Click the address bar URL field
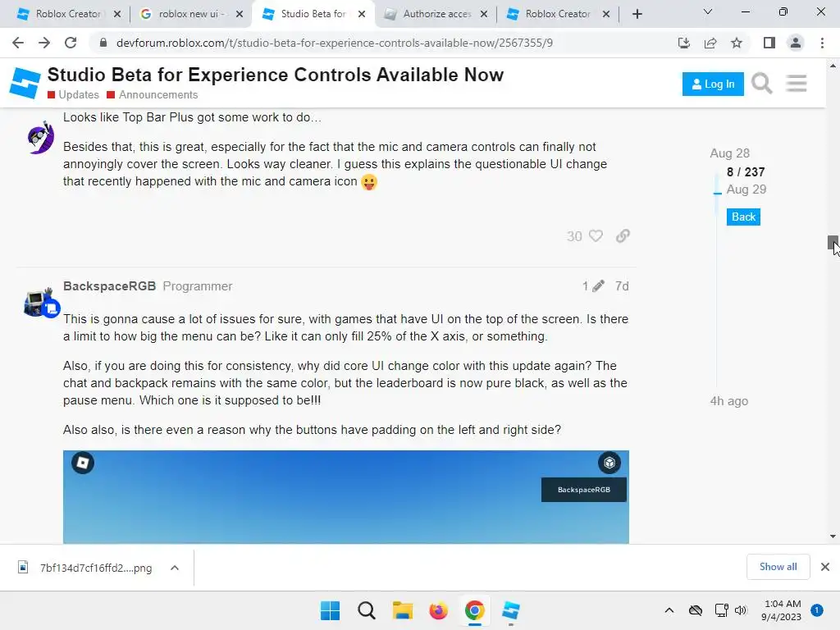Image resolution: width=840 pixels, height=630 pixels. point(335,43)
